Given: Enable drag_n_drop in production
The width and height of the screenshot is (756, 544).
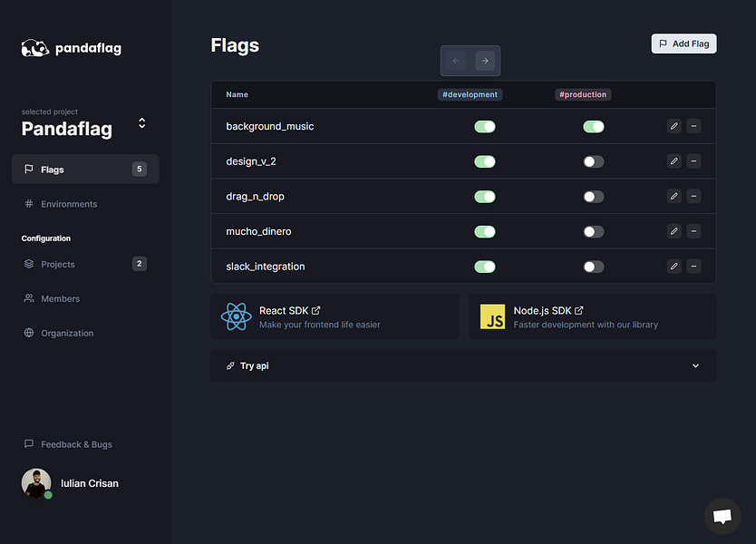Looking at the screenshot, I should click(x=594, y=197).
